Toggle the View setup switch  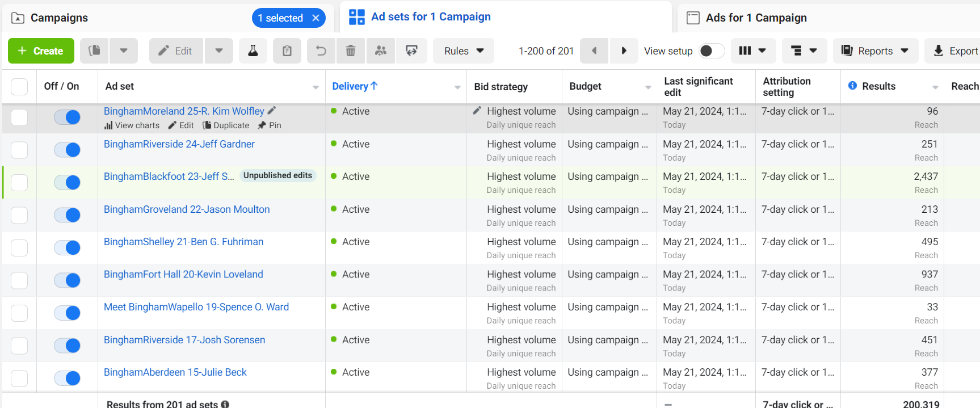pyautogui.click(x=711, y=51)
